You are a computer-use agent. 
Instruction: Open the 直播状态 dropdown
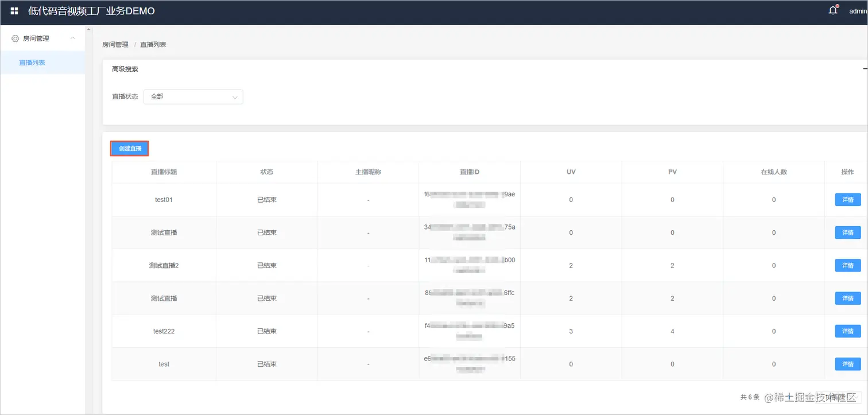(193, 97)
